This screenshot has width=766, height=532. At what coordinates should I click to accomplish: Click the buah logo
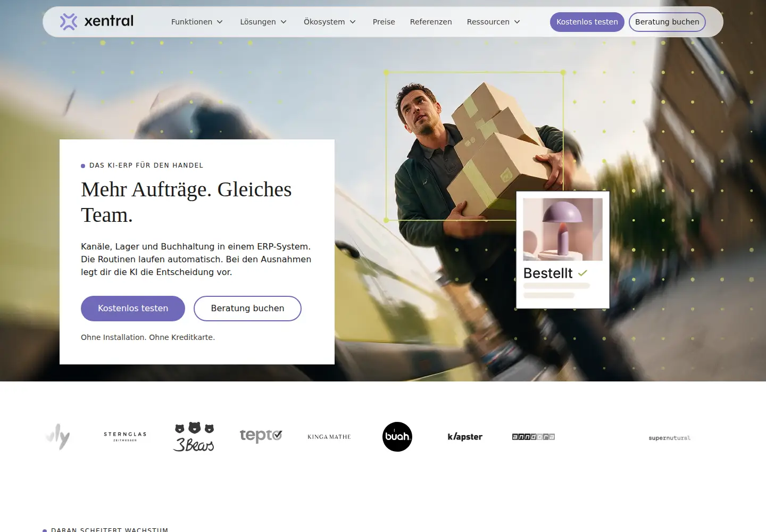pos(397,437)
